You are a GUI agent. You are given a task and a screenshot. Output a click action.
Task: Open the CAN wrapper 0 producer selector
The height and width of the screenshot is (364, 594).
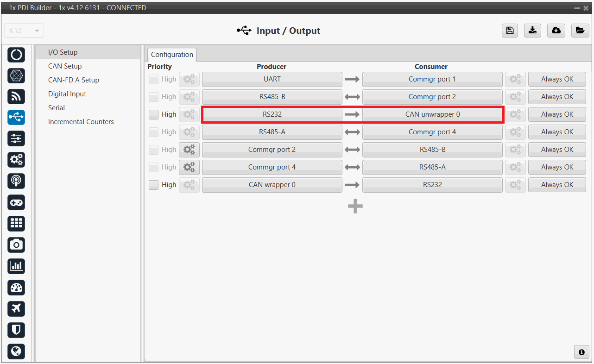[272, 185]
